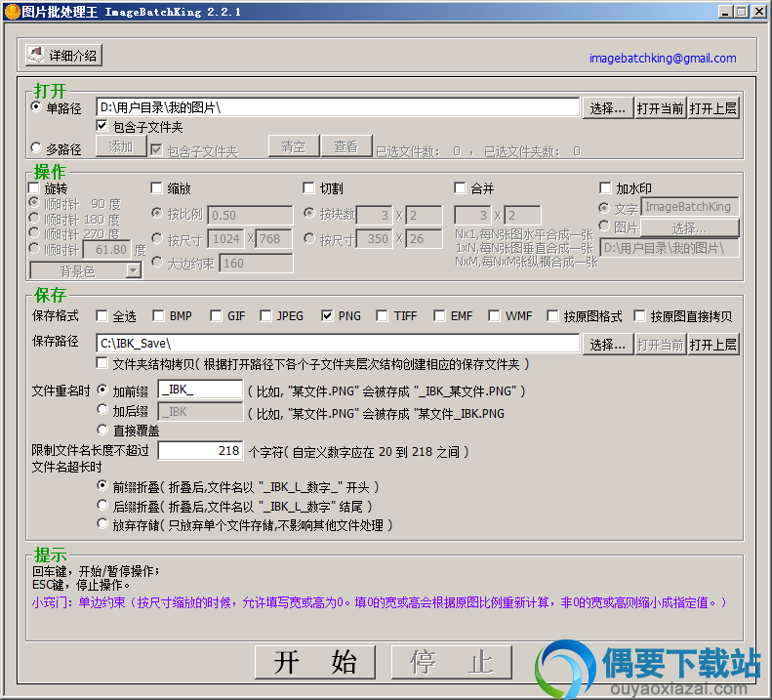Enable the 文件夹结构拷贝 folder structure copy checkbox
772x700 pixels.
coord(102,363)
